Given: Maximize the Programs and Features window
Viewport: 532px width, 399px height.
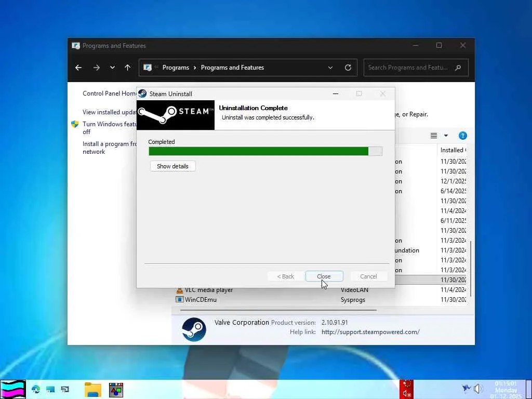Looking at the screenshot, I should (x=439, y=46).
